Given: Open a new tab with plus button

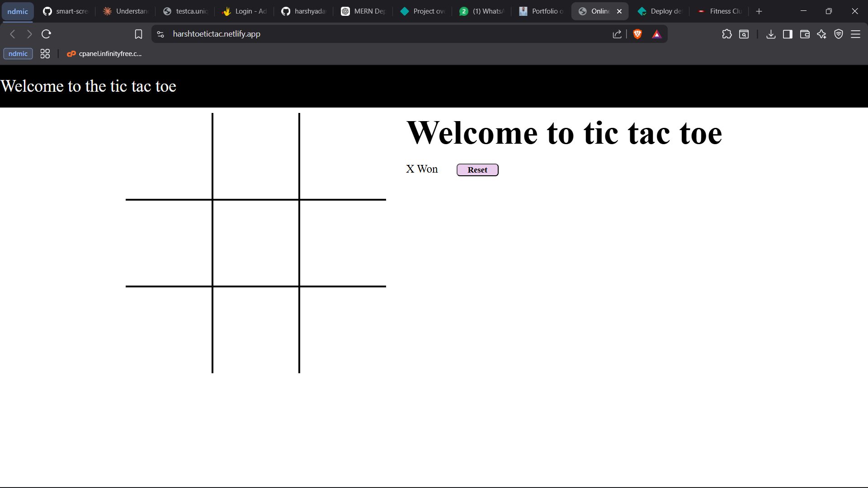Looking at the screenshot, I should (x=759, y=11).
